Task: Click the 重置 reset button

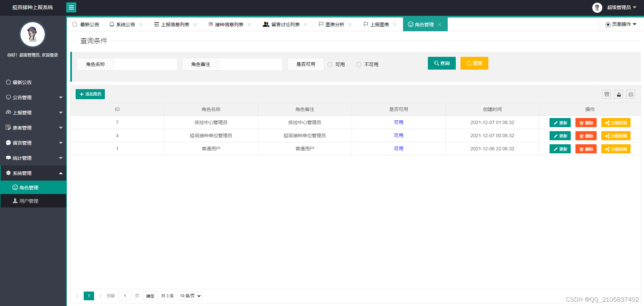Action: (x=474, y=63)
